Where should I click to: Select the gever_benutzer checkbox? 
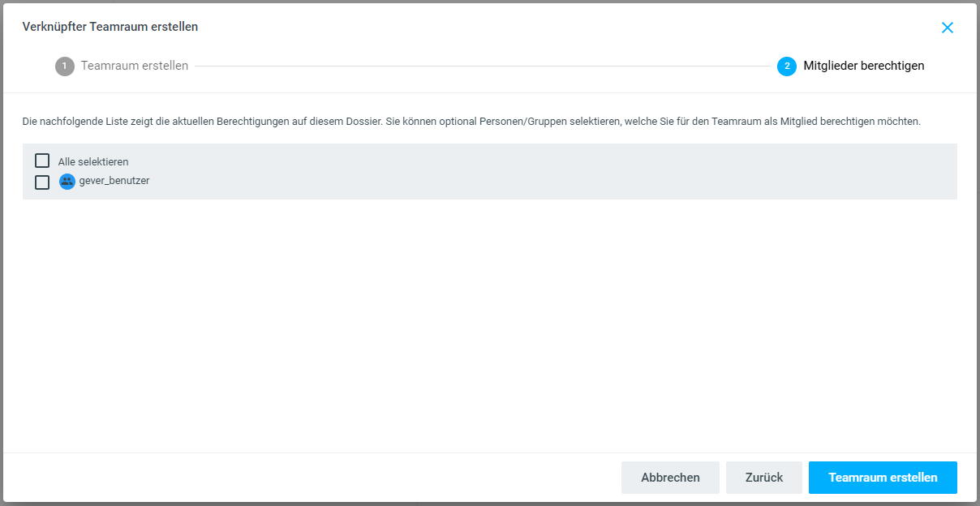pyautogui.click(x=42, y=182)
